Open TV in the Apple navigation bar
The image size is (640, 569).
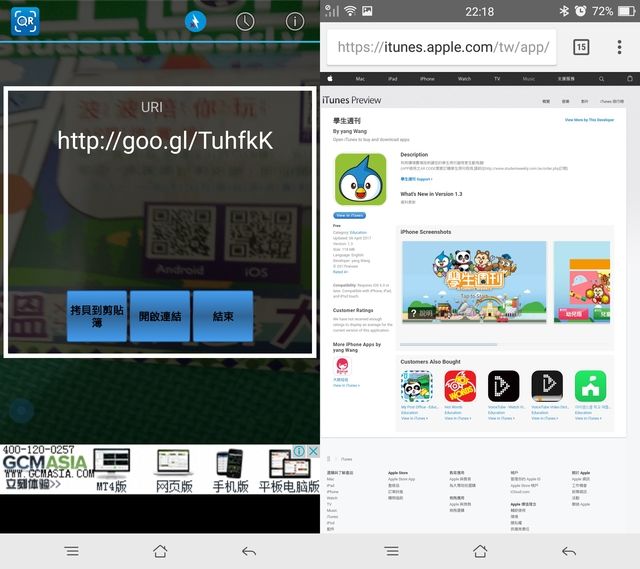(x=497, y=79)
